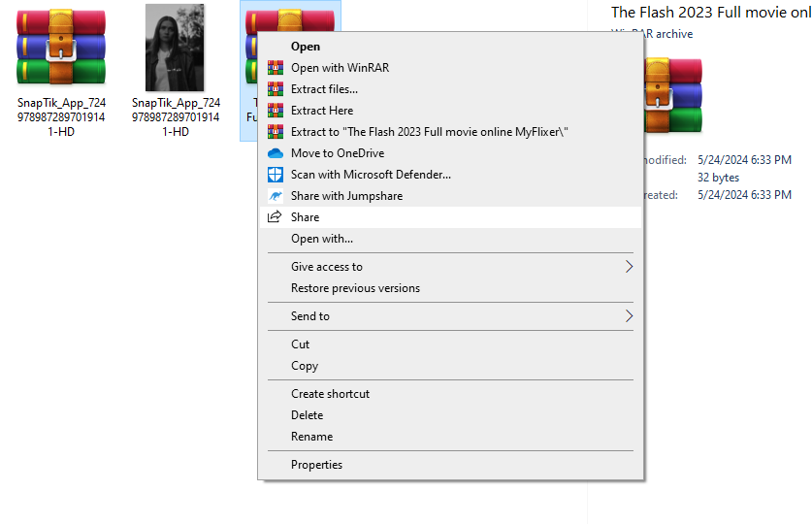Screen dimensions: 812x524
Task: Click the large WinRAR icon in the preview pane
Action: (x=673, y=96)
